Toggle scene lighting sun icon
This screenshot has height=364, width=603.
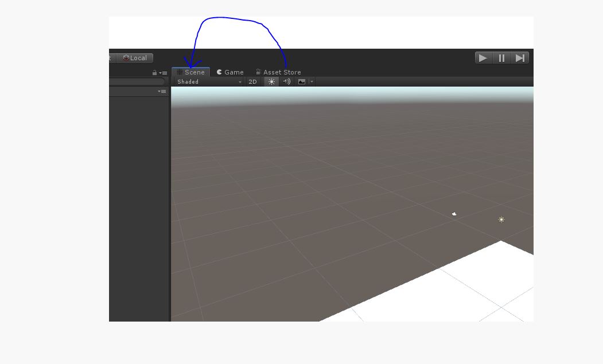pyautogui.click(x=271, y=81)
